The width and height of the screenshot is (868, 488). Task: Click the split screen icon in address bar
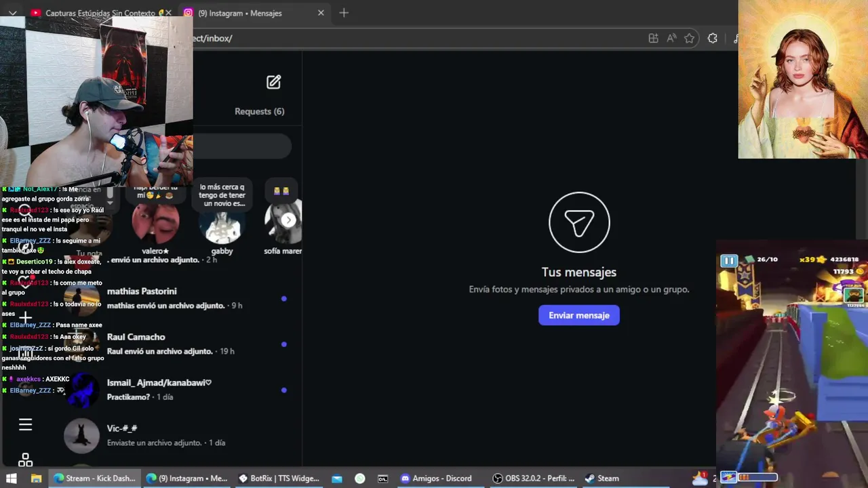coord(653,39)
